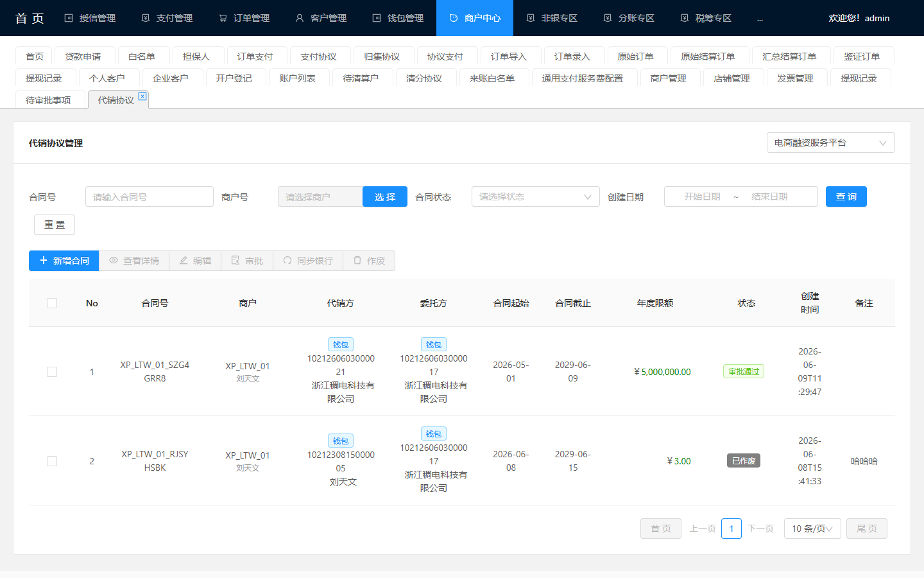The image size is (924, 578).
Task: Jump to the 尾页 last page
Action: point(867,529)
